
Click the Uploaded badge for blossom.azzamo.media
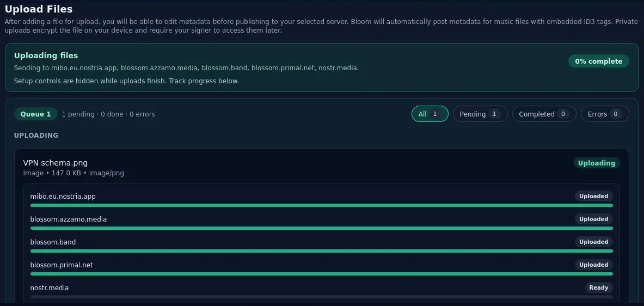click(x=593, y=219)
